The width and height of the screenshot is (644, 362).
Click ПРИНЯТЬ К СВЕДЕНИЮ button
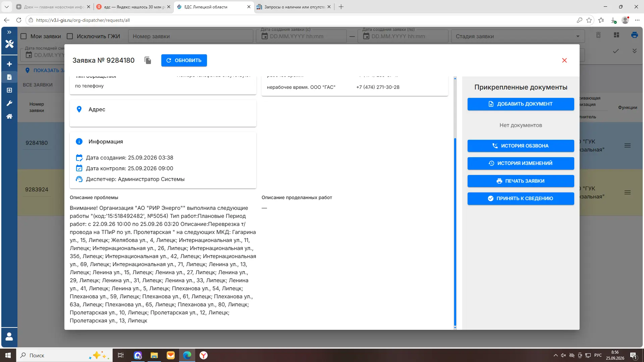(x=521, y=198)
